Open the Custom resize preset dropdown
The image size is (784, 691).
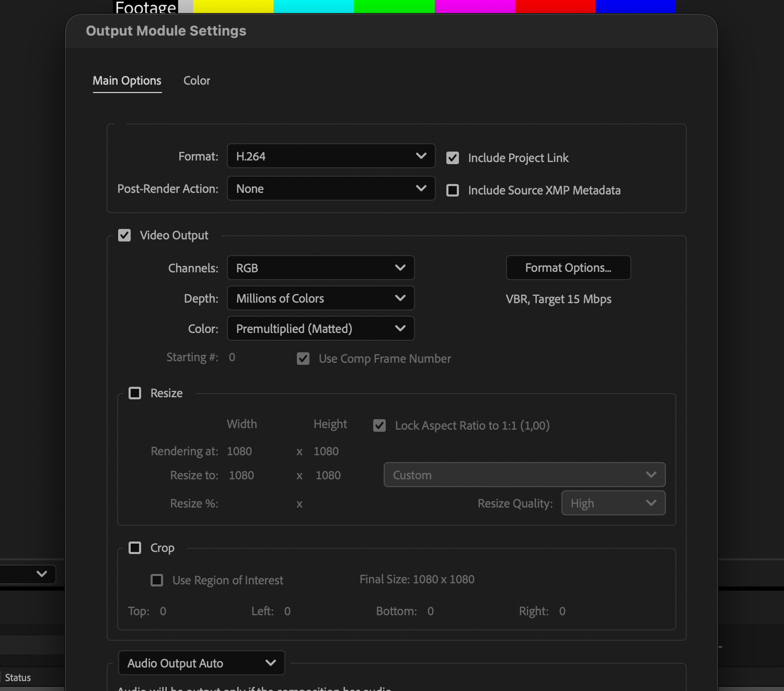pos(524,475)
